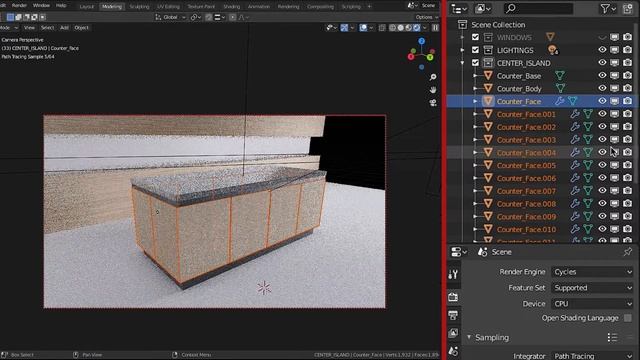640x360 pixels.
Task: Open the Scene properties tab in sidebar
Action: click(x=453, y=351)
